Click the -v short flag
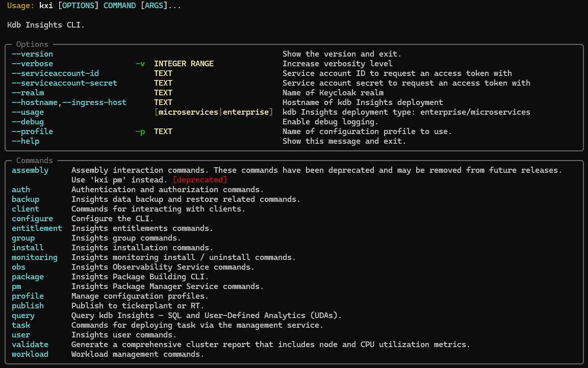The image size is (588, 368). pos(140,64)
